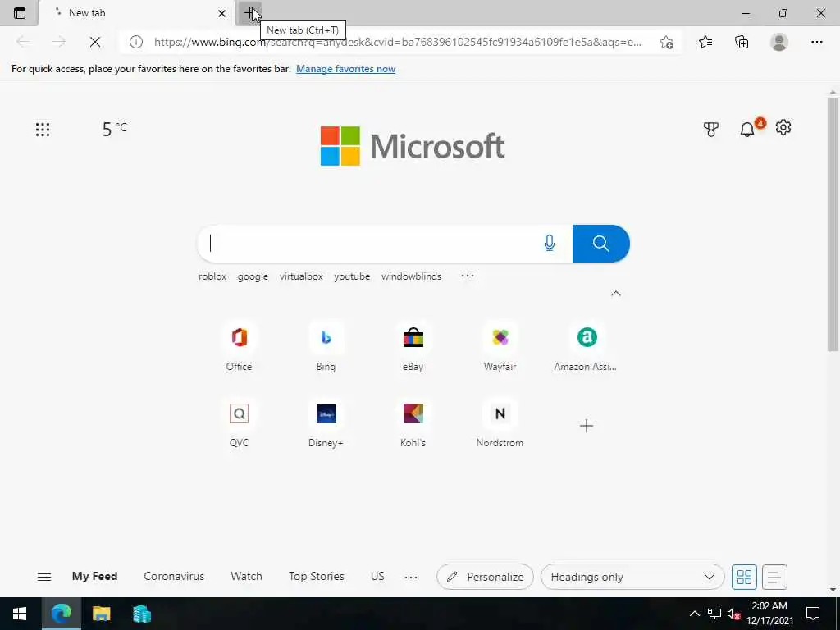Click Manage favorites now link

tap(345, 69)
